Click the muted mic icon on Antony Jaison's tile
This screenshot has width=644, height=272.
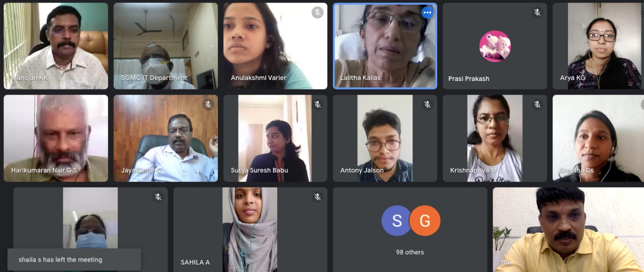coord(427,105)
